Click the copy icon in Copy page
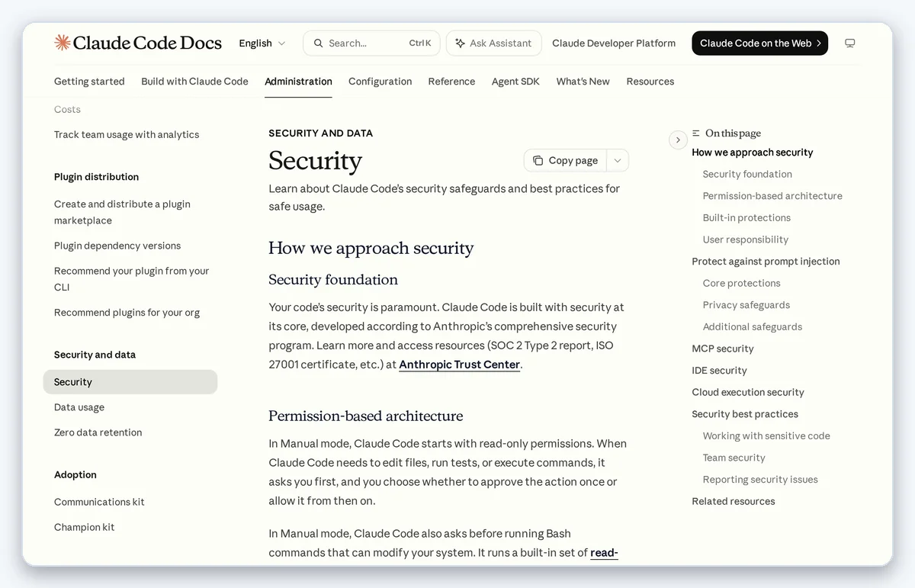Image resolution: width=915 pixels, height=588 pixels. (x=538, y=160)
